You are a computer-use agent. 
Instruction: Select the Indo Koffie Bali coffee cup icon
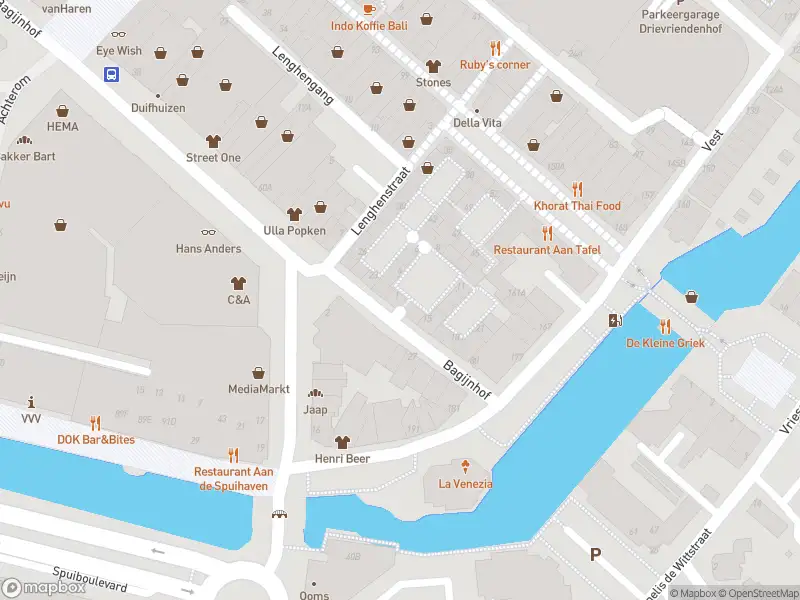369,8
